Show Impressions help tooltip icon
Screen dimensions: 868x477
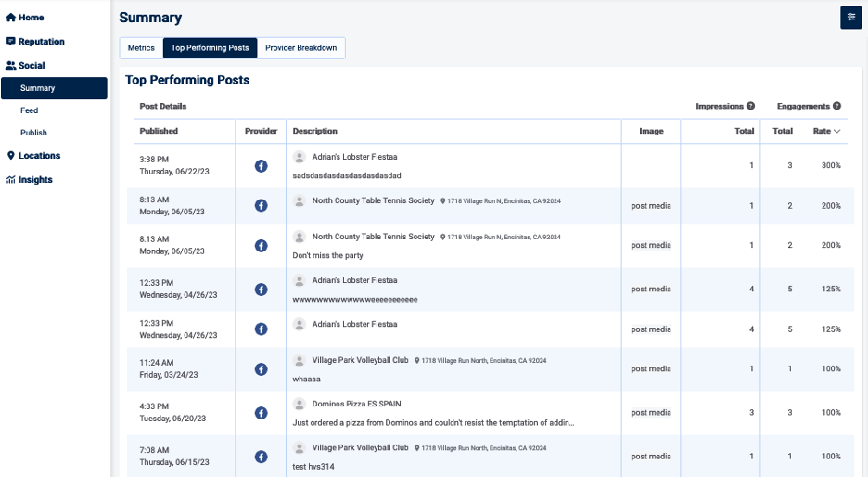[x=750, y=106]
